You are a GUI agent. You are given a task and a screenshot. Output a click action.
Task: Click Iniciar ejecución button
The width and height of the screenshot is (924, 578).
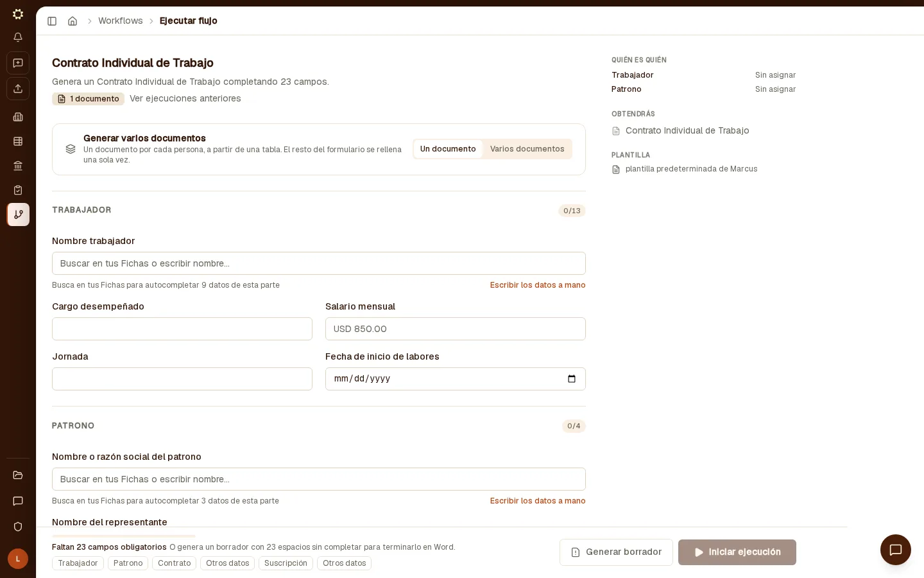click(x=737, y=552)
